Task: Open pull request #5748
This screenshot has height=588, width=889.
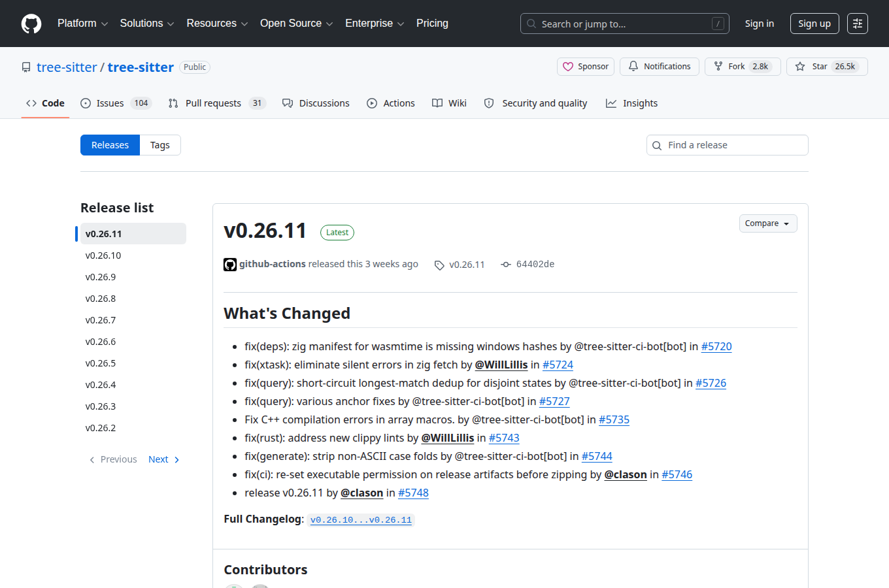Action: pyautogui.click(x=414, y=493)
